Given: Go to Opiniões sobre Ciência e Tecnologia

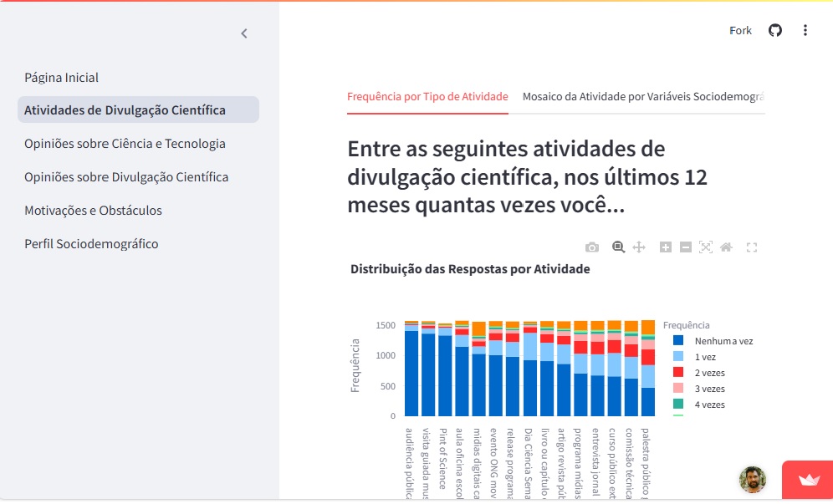Looking at the screenshot, I should coord(125,144).
